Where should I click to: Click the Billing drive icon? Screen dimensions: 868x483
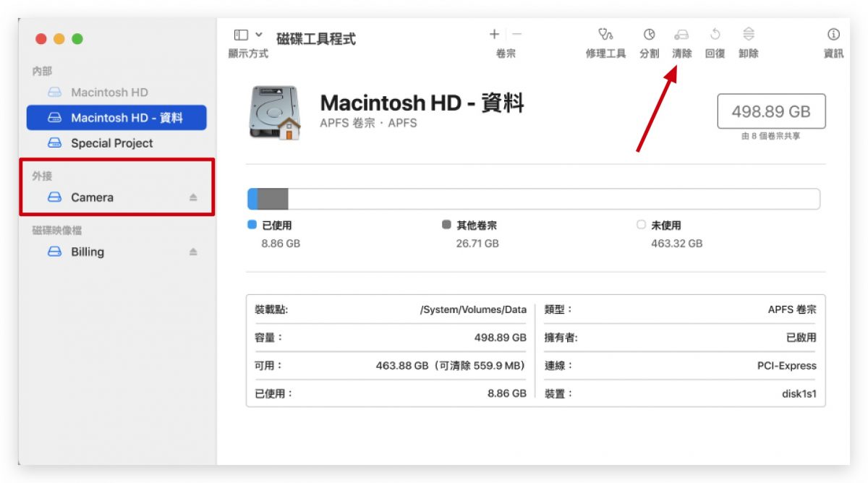click(x=55, y=252)
